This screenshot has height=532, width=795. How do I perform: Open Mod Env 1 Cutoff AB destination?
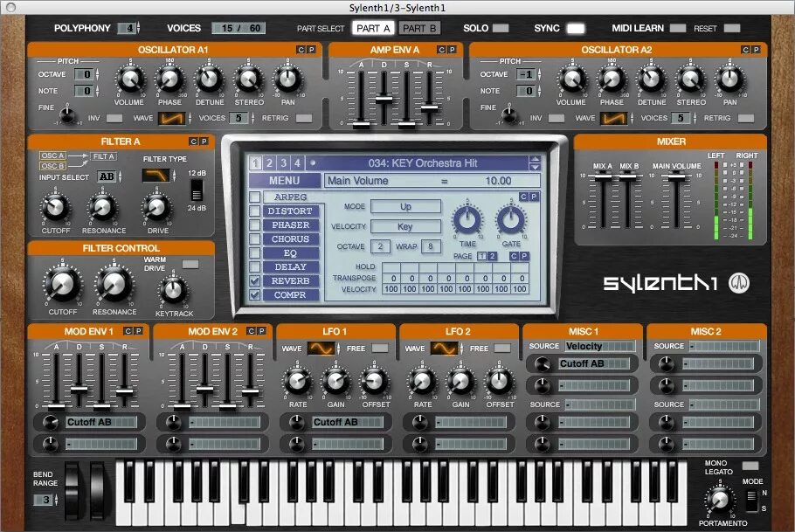[101, 422]
